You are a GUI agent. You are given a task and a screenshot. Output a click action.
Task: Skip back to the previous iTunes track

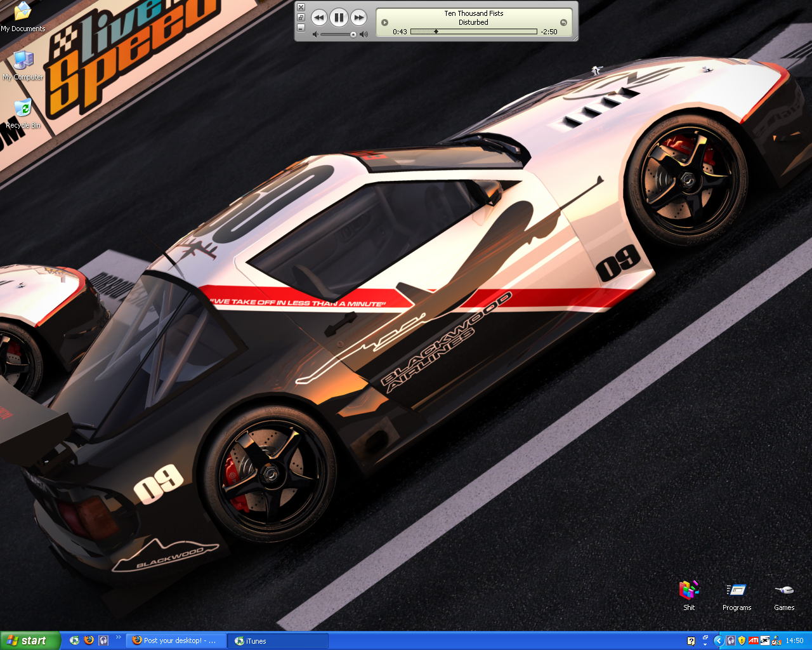click(319, 18)
